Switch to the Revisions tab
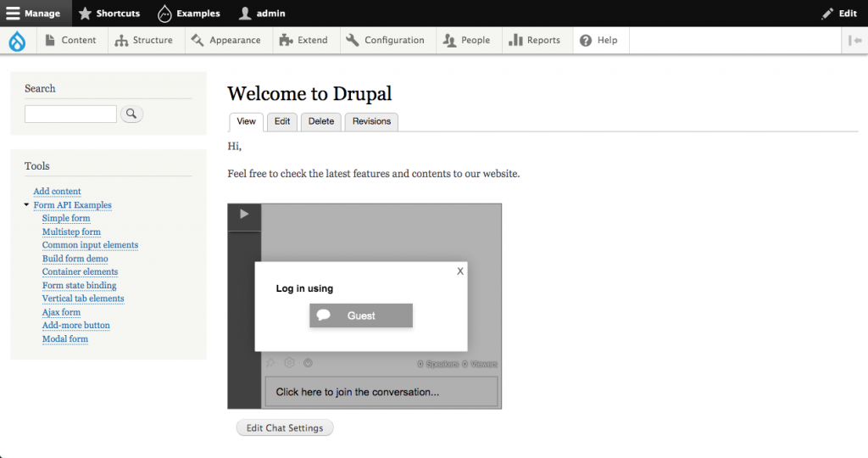This screenshot has height=458, width=868. 371,121
